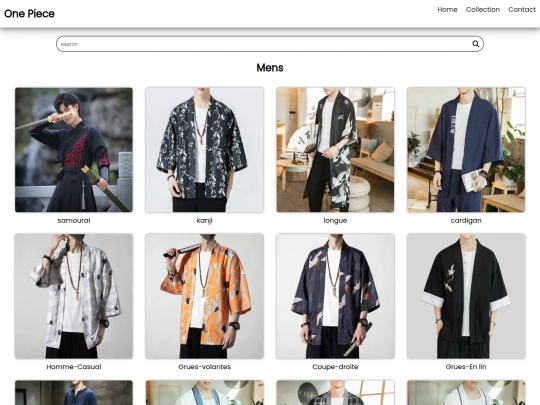Screen dimensions: 540x405
Task: Open the longue product image
Action: 335,150
